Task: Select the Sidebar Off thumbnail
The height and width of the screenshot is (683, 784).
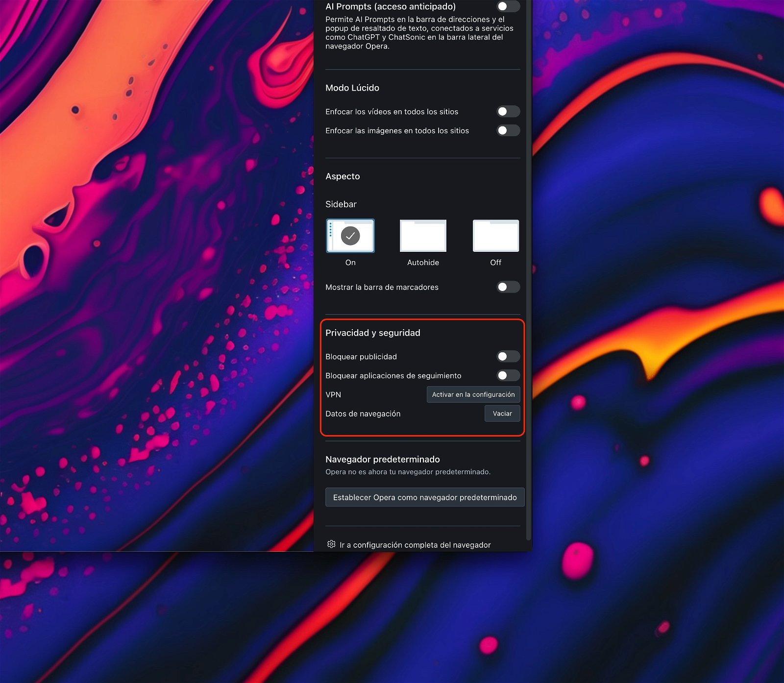Action: tap(496, 236)
